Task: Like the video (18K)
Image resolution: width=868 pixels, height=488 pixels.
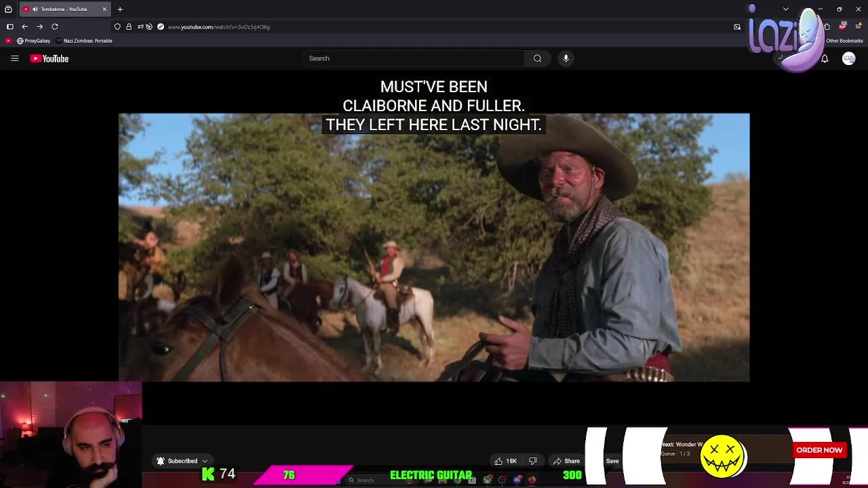Action: tap(506, 461)
